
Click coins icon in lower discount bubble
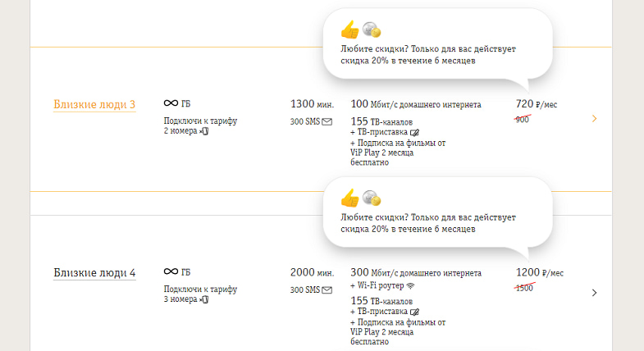[372, 198]
